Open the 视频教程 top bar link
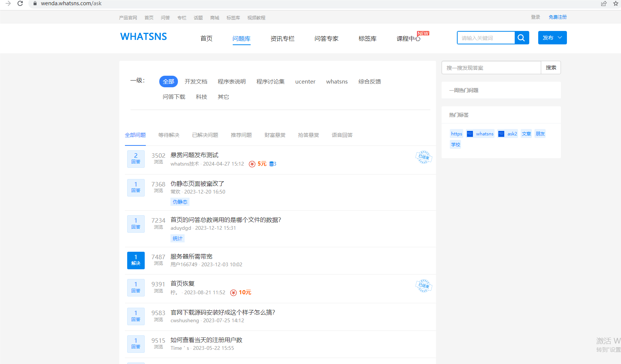Image resolution: width=621 pixels, height=364 pixels. 256,18
